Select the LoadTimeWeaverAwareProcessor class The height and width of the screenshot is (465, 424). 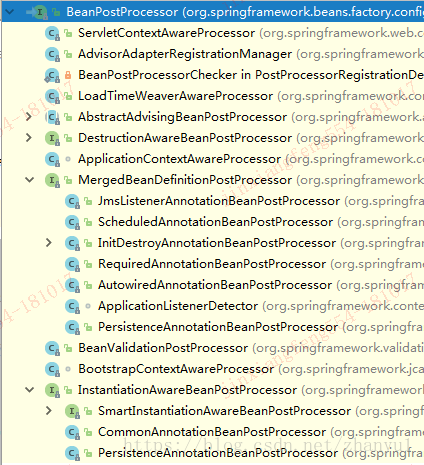176,96
